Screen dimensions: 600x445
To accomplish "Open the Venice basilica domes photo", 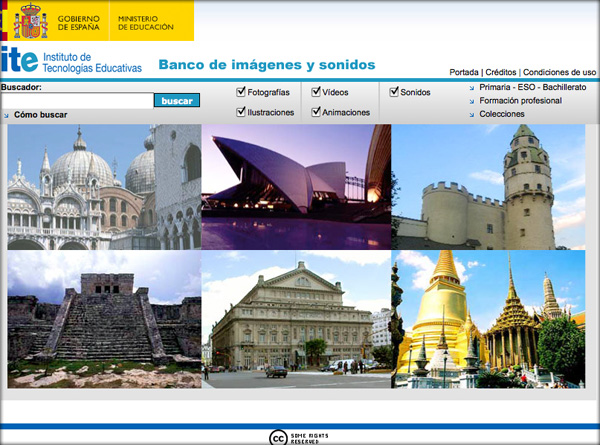I will pyautogui.click(x=104, y=187).
